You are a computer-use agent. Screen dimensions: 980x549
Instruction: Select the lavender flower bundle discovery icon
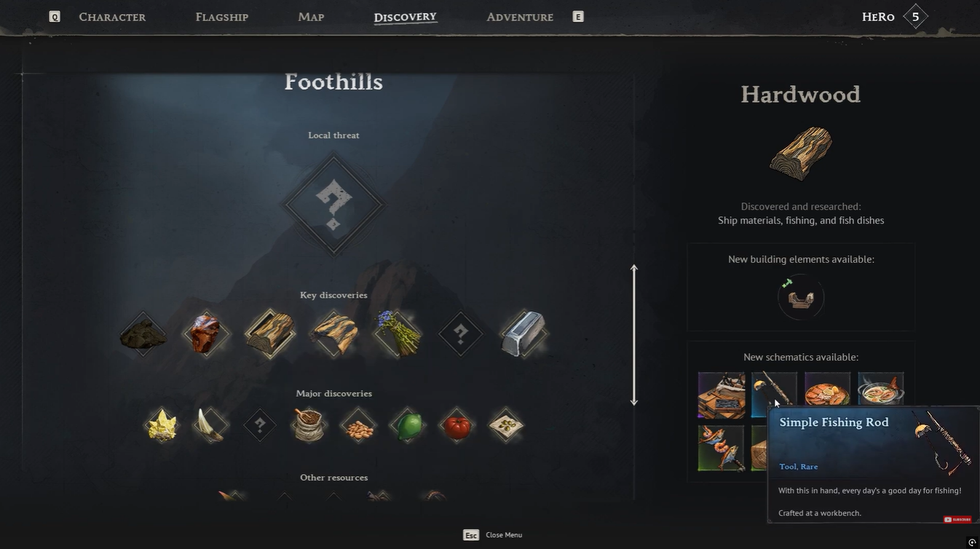point(397,334)
